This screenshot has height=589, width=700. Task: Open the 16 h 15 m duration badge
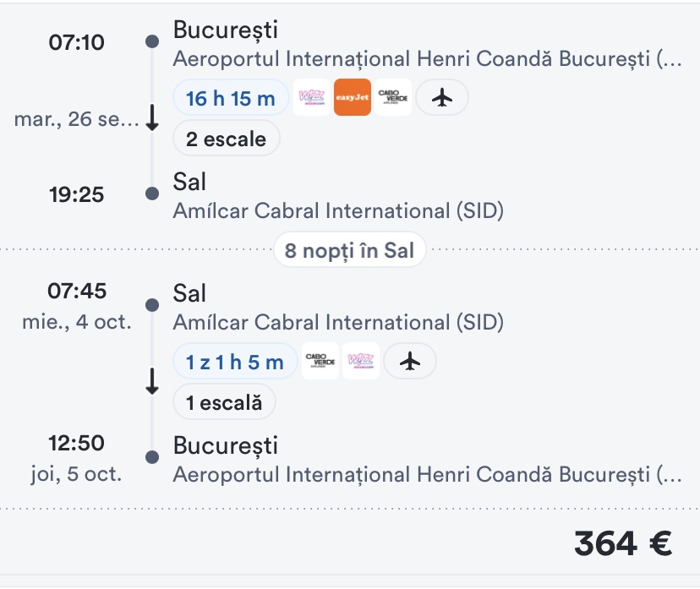pyautogui.click(x=231, y=99)
